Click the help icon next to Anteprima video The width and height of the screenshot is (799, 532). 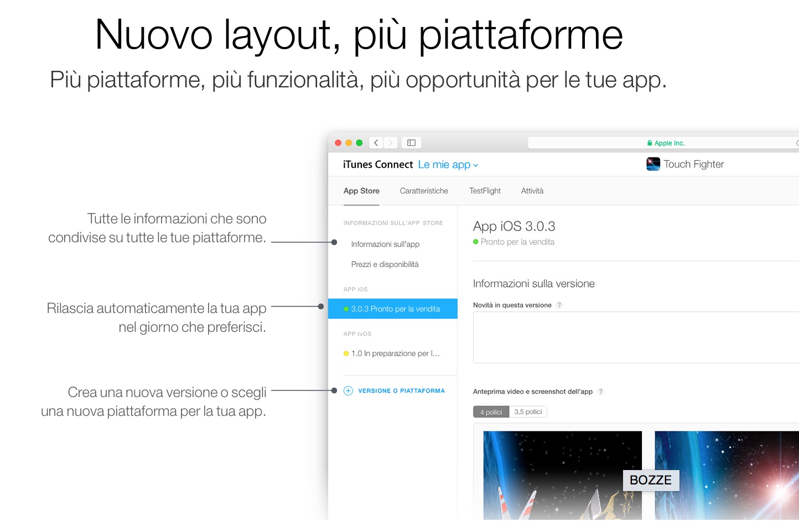click(601, 392)
